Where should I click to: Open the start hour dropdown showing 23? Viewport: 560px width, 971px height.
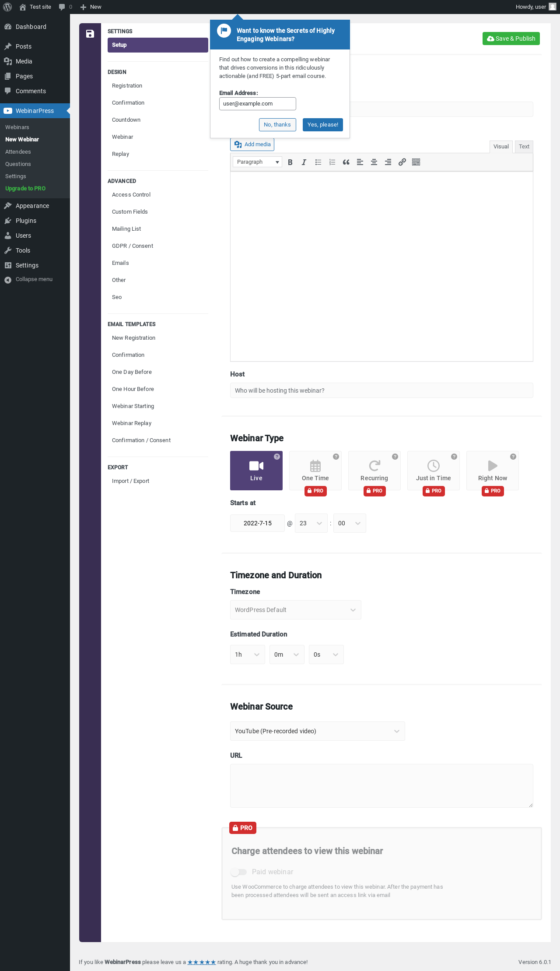point(311,523)
